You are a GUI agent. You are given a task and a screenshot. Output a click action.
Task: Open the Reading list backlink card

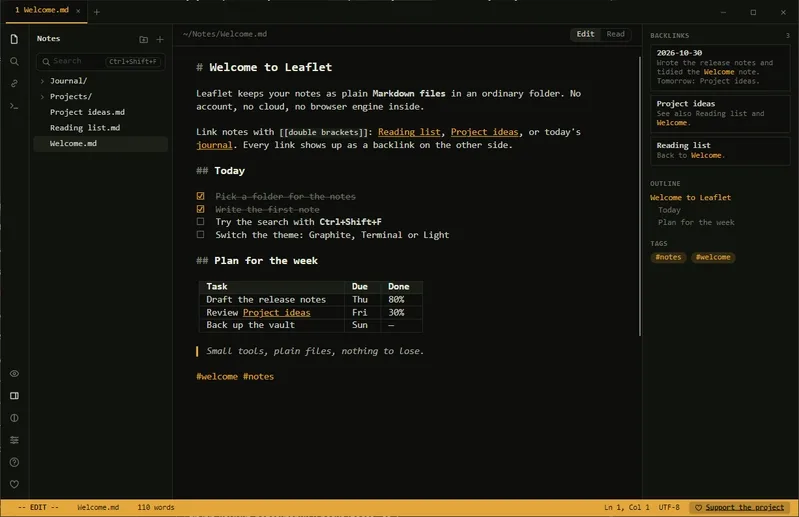tap(720, 150)
